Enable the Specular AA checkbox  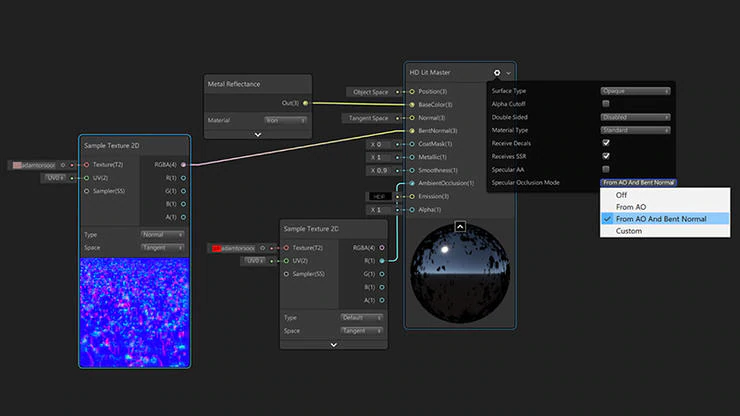606,169
